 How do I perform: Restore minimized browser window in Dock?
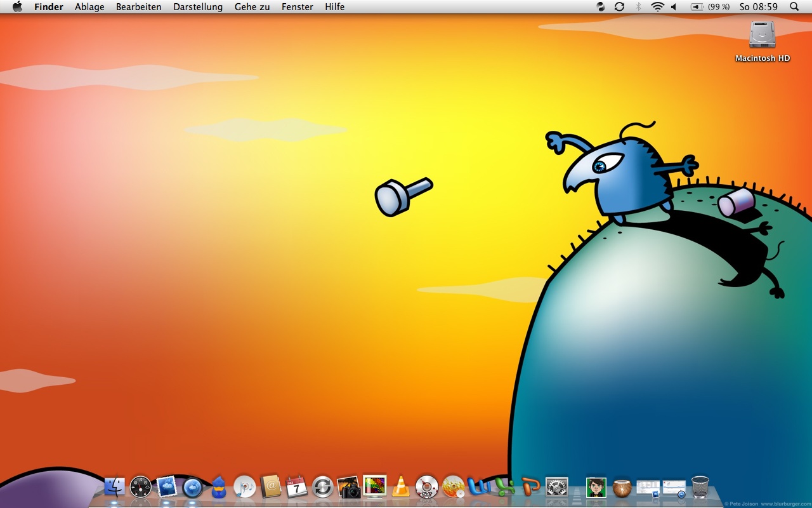(x=674, y=488)
